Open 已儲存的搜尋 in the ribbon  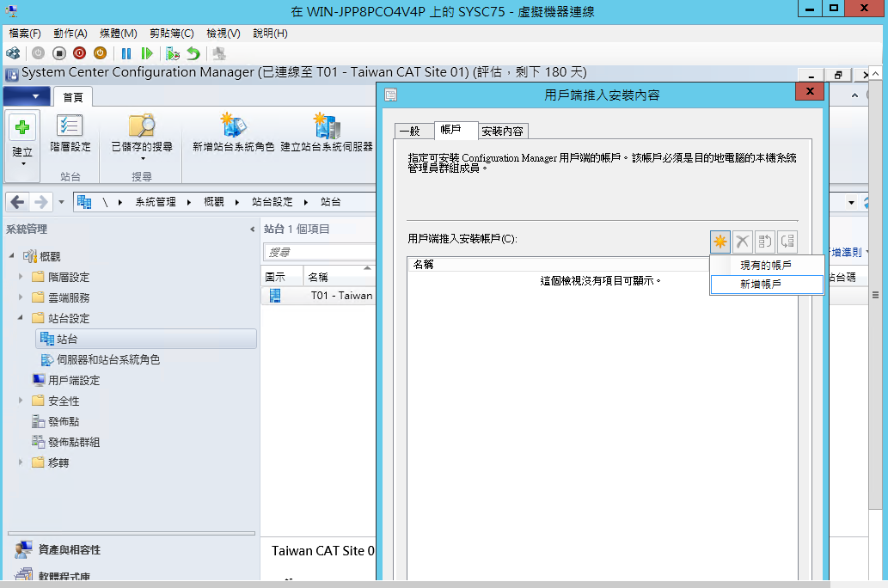tap(142, 137)
